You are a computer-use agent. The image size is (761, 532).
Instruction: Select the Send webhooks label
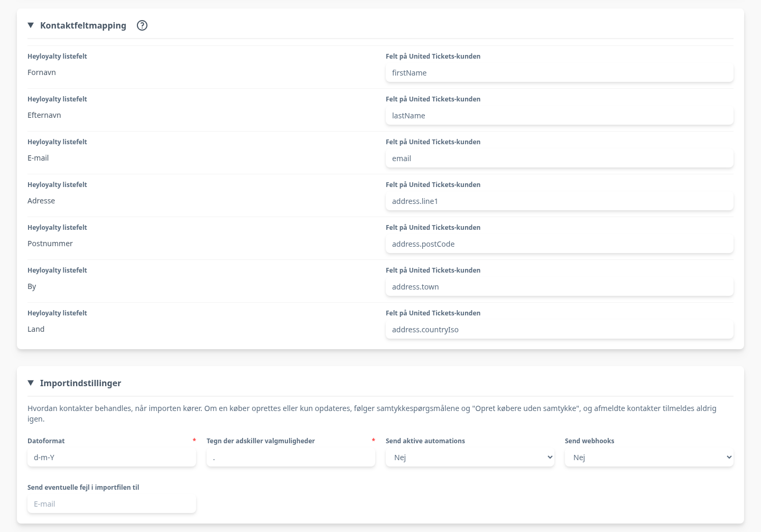[x=589, y=441]
